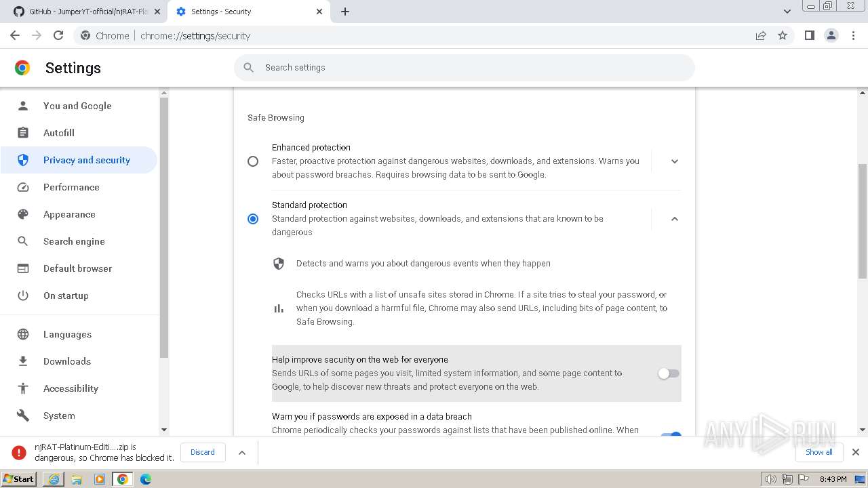
Task: Click the Default browser window icon
Action: pyautogui.click(x=23, y=268)
